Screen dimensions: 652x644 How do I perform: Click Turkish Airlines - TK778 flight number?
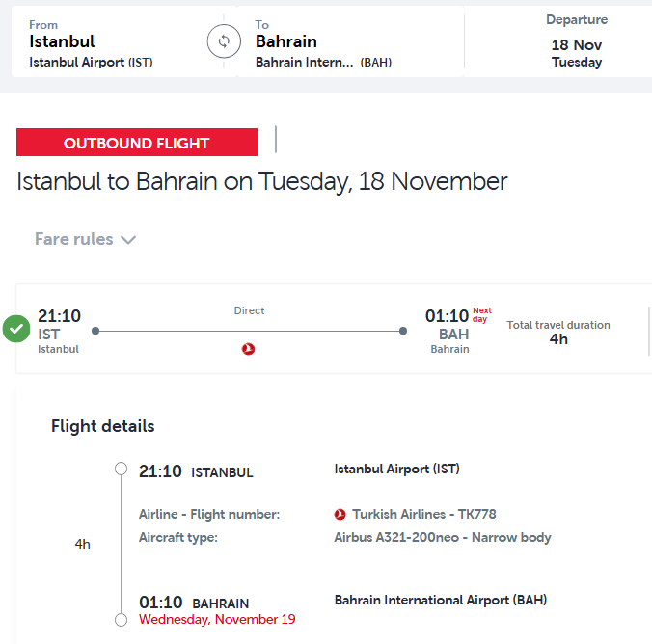pyautogui.click(x=424, y=515)
